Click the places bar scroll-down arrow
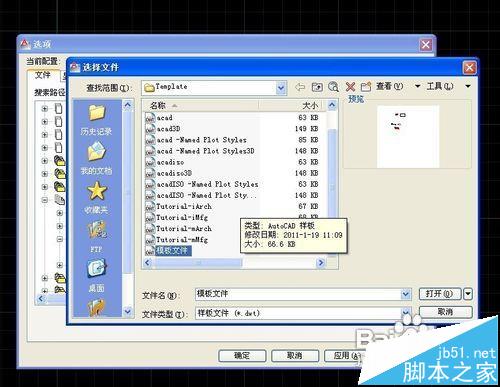The image size is (500, 387). pos(128,312)
